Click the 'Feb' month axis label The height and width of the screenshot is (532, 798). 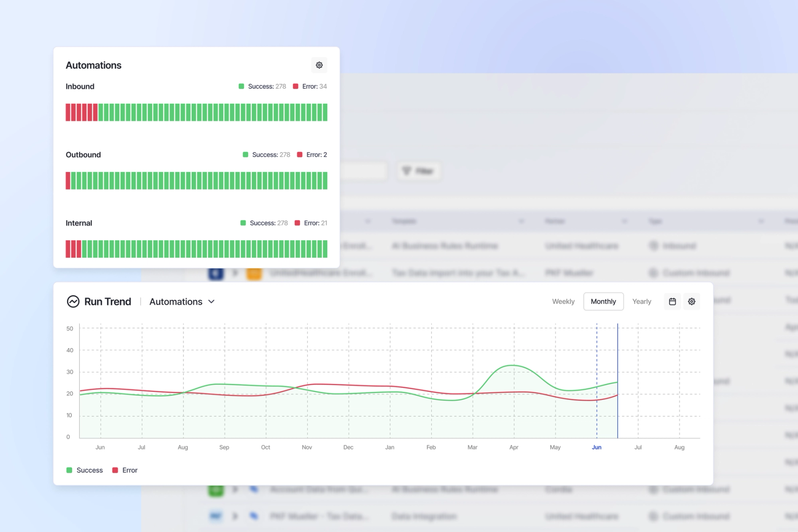(431, 447)
